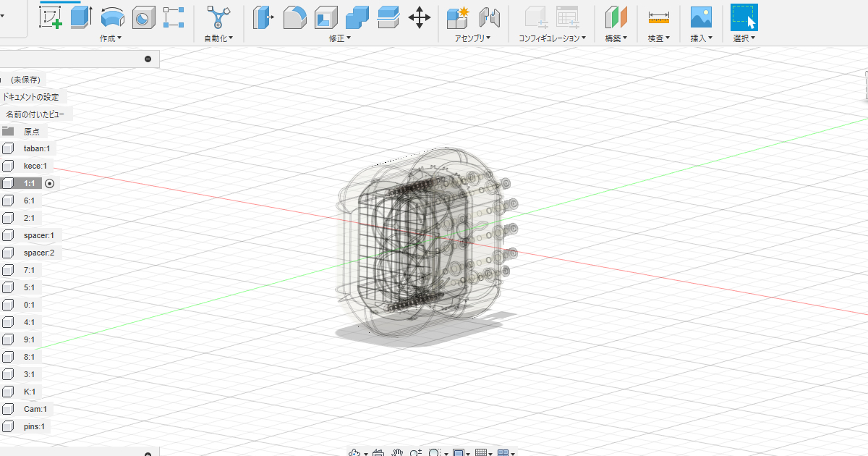Select the Rectangular Pattern tool

click(x=174, y=17)
